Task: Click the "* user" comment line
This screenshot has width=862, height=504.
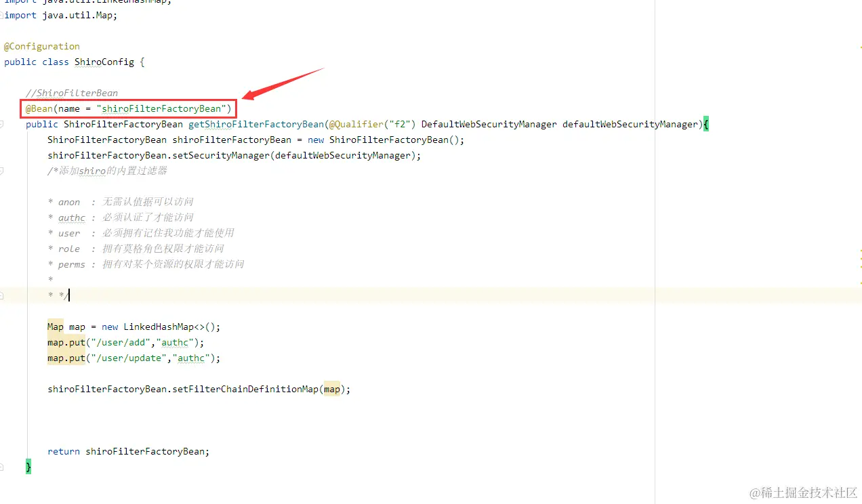Action: 141,233
